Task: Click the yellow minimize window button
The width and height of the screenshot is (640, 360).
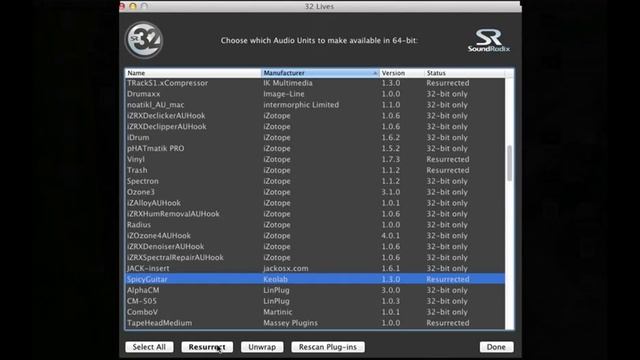Action: click(133, 6)
